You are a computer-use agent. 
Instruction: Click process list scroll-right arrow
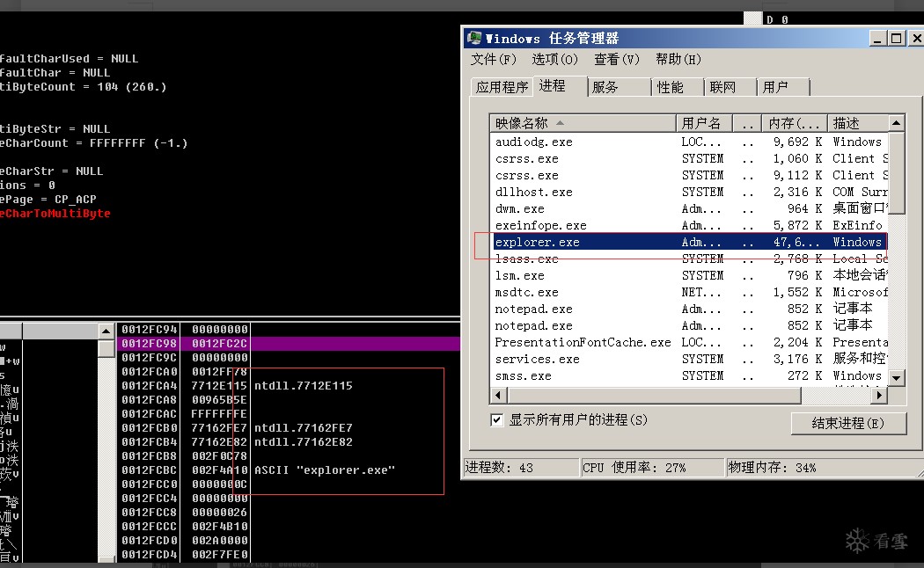click(x=879, y=395)
